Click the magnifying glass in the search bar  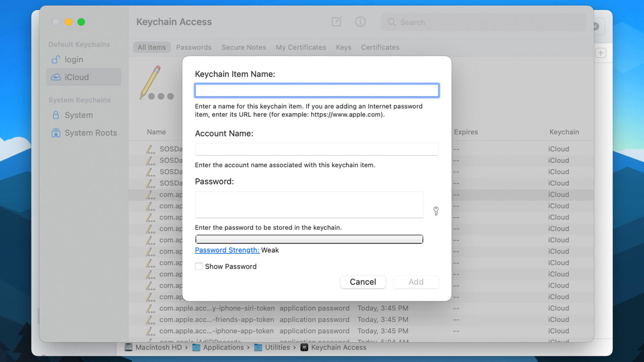coord(391,22)
